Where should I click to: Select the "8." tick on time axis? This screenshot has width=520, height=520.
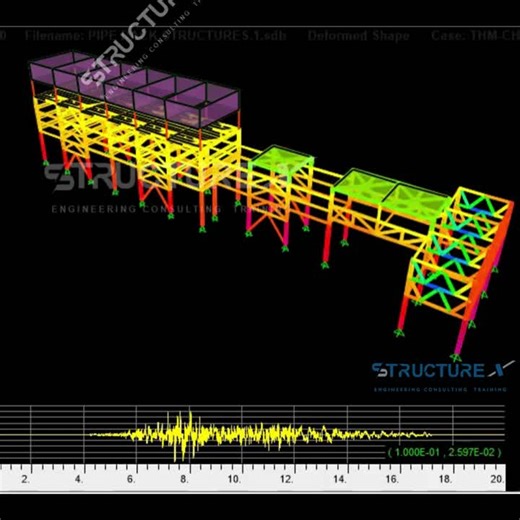coord(184,479)
